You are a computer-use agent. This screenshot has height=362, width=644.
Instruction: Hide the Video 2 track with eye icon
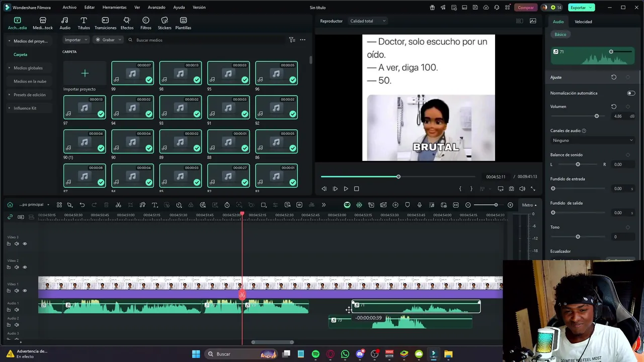25,267
